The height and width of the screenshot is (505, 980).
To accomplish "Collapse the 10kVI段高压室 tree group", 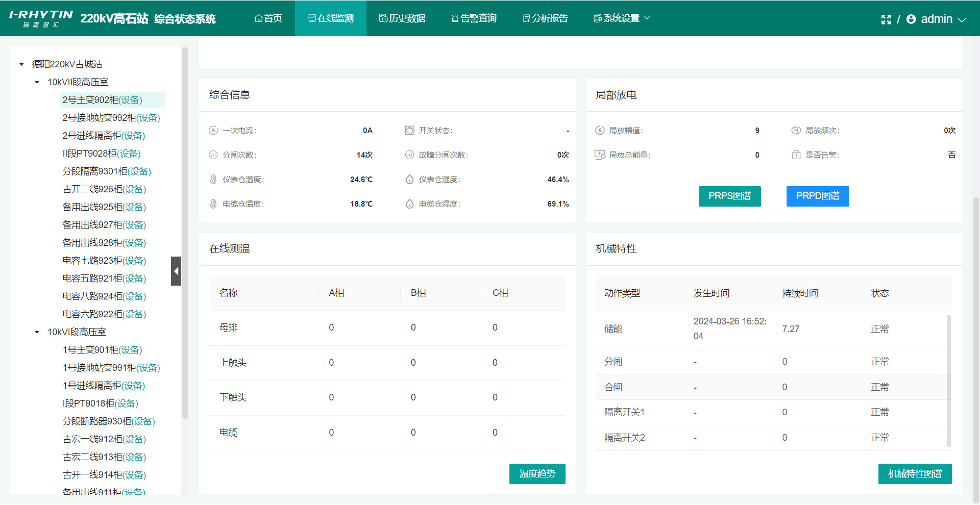I will point(37,332).
